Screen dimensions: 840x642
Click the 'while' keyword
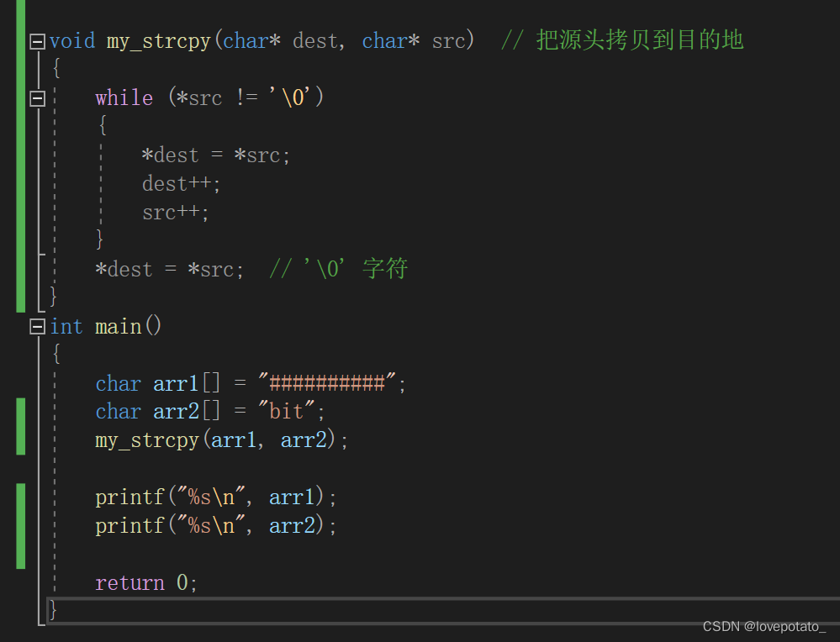click(x=124, y=98)
